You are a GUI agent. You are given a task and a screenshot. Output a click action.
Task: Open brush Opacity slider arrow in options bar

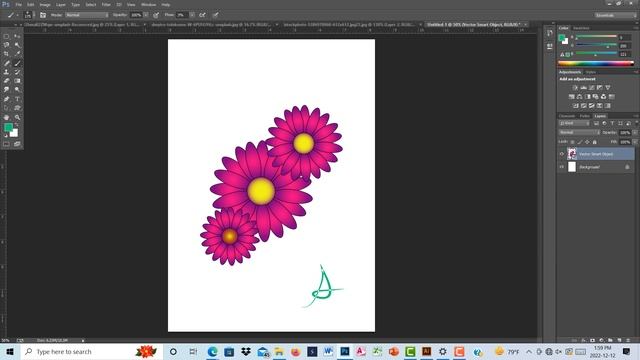146,15
